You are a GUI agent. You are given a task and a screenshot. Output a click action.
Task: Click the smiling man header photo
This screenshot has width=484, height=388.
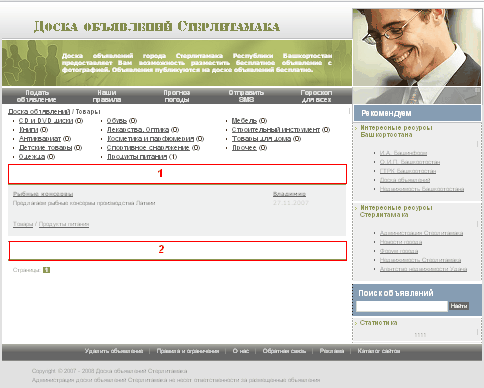417,56
